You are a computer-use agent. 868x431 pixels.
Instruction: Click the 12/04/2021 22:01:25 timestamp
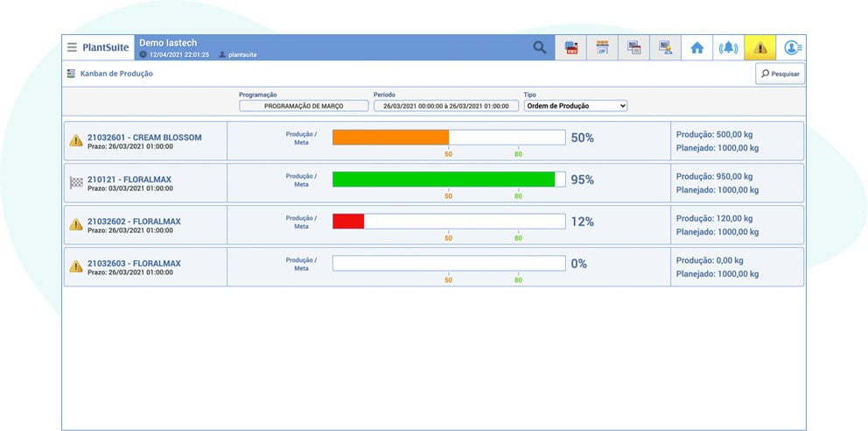(178, 55)
